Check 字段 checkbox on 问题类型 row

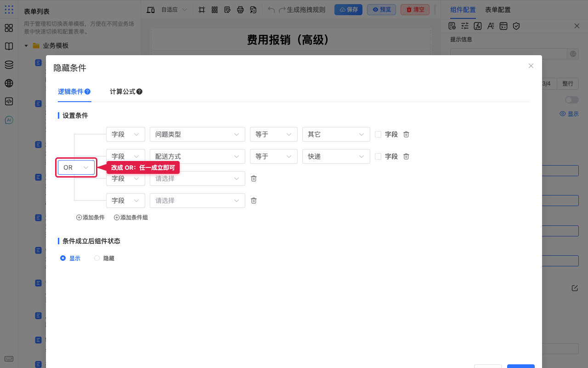378,134
